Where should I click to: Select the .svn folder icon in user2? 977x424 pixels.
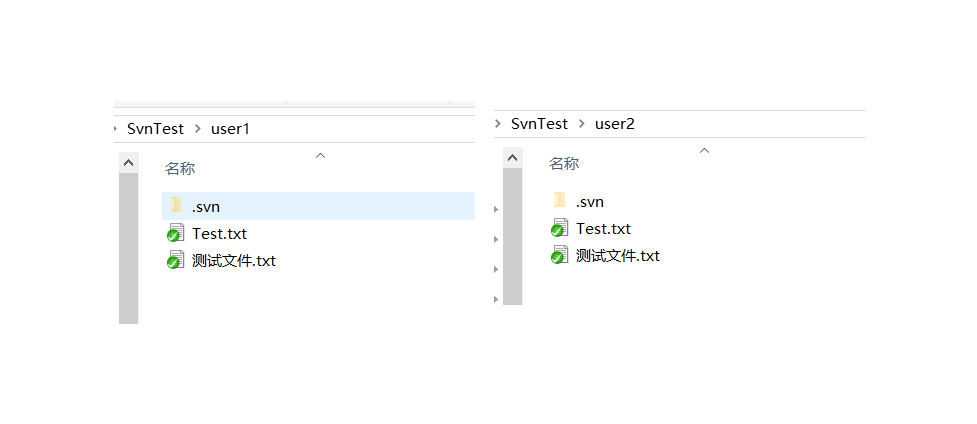tap(560, 201)
